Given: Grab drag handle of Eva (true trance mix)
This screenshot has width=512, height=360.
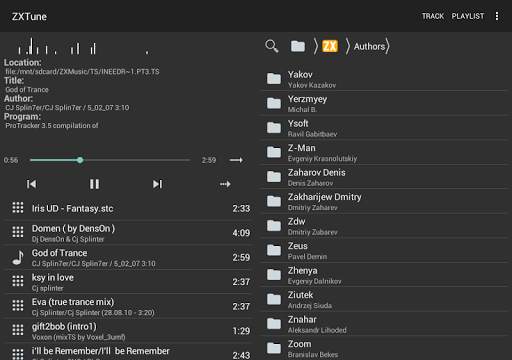Looking at the screenshot, I should point(18,305).
